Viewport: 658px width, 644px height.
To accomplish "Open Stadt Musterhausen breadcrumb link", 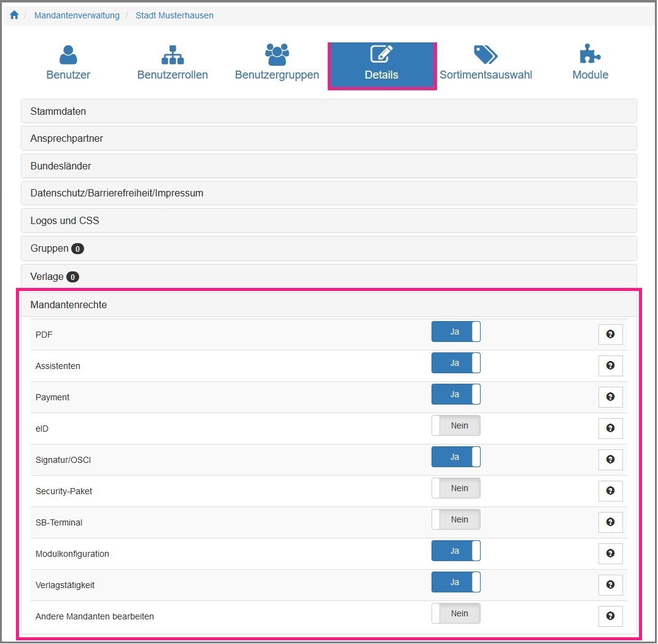I will click(174, 15).
